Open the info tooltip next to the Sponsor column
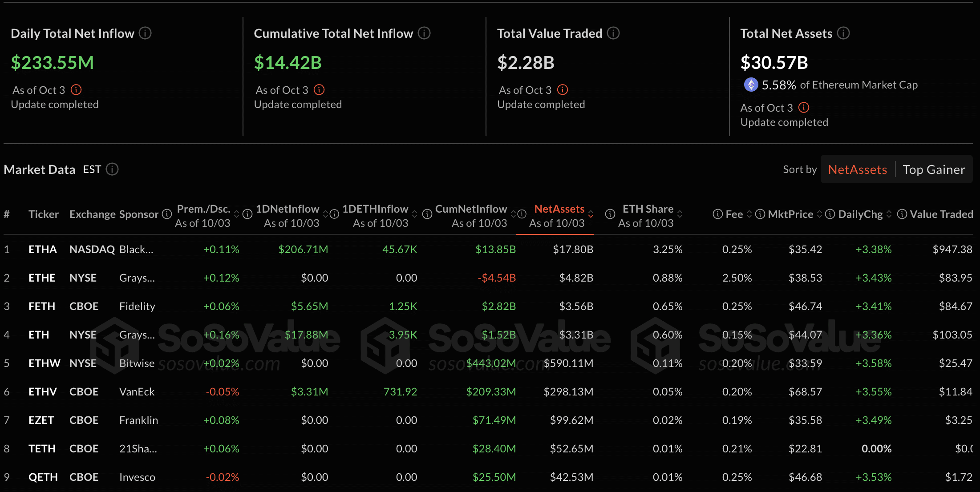Image resolution: width=980 pixels, height=492 pixels. (x=166, y=214)
